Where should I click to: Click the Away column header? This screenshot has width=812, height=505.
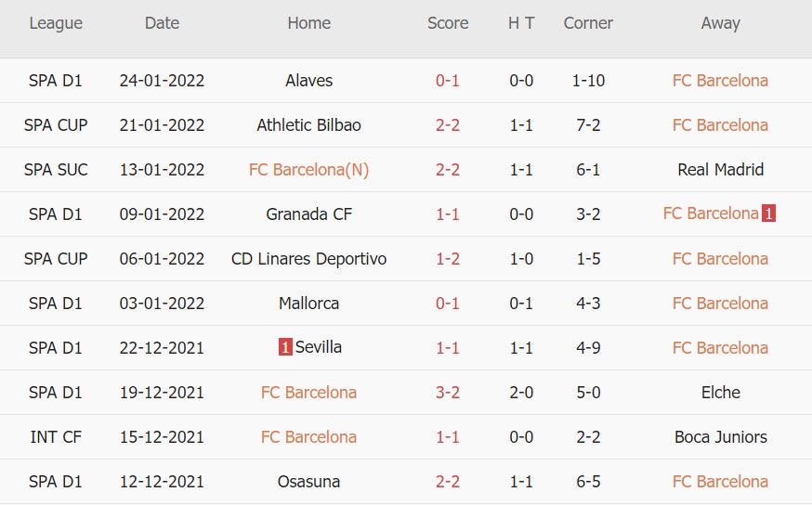pos(720,23)
